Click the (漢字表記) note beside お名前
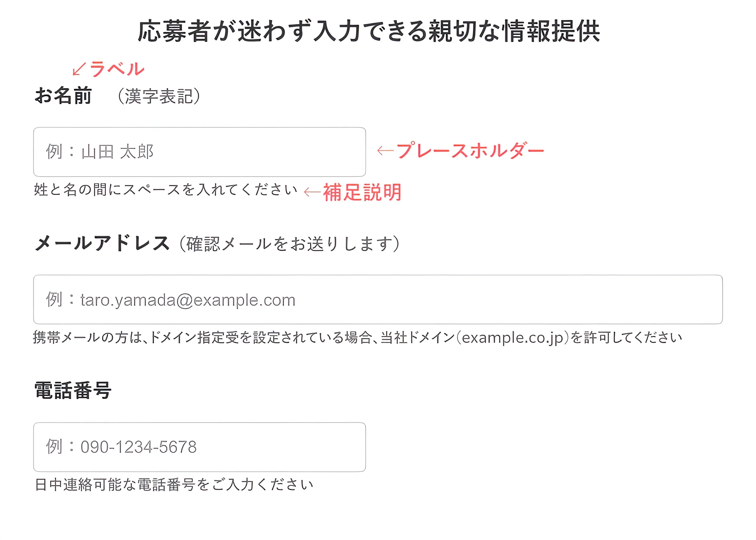 (x=159, y=96)
